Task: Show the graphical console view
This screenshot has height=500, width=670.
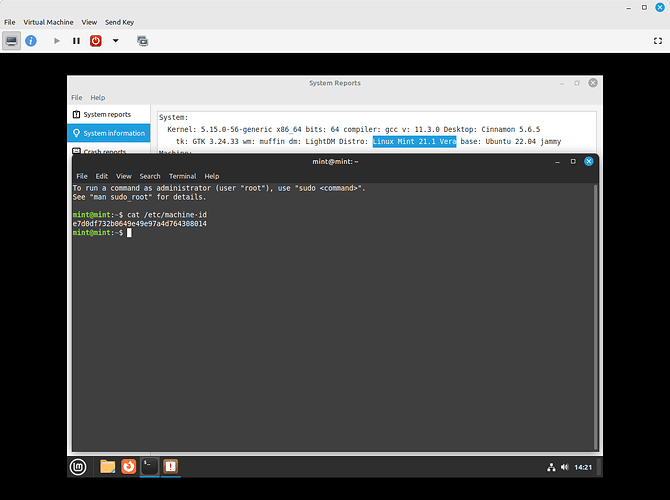Action: [12, 41]
